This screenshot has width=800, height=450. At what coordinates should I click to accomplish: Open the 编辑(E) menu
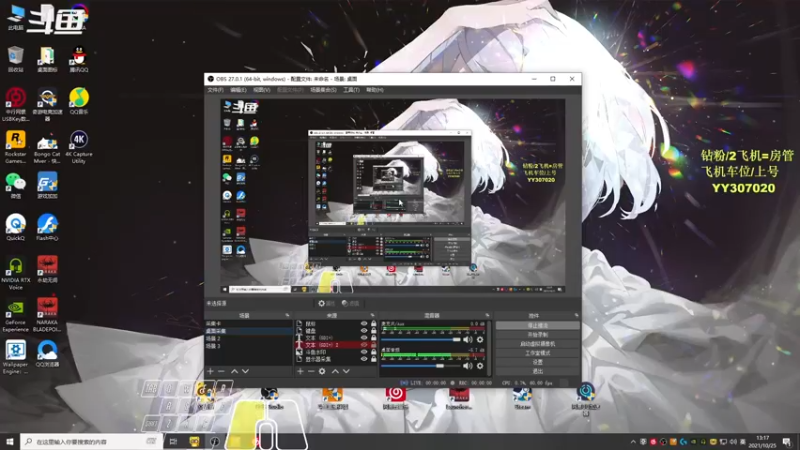click(238, 90)
